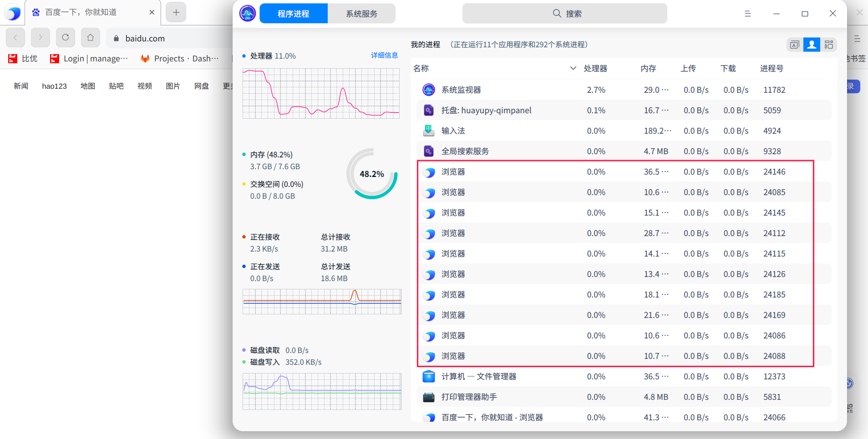Screen dimensions: 868x439
Task: Open the browser's main menu icon
Action: [x=857, y=39]
